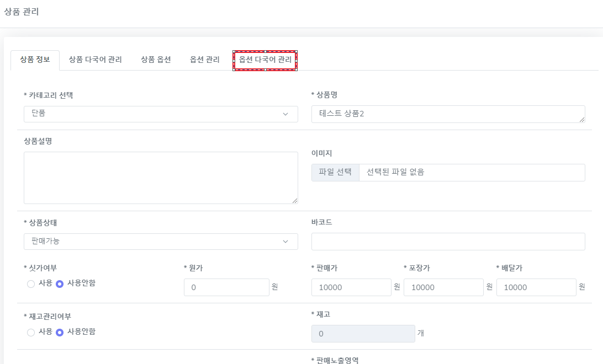Image resolution: width=603 pixels, height=364 pixels.
Task: Focus the 상품명 text field
Action: point(448,114)
